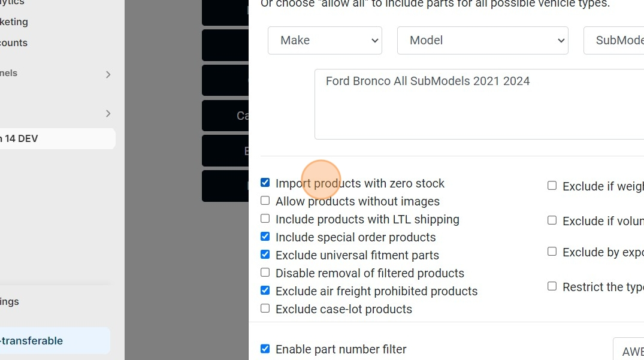
Task: Tick the Exclude if weight checkbox
Action: (552, 186)
